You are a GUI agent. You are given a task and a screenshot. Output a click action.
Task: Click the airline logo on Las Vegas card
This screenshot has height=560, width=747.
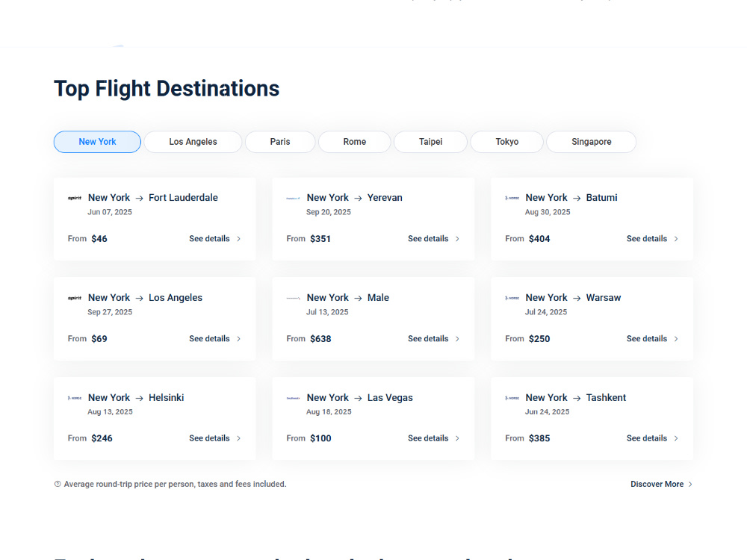[x=294, y=398]
